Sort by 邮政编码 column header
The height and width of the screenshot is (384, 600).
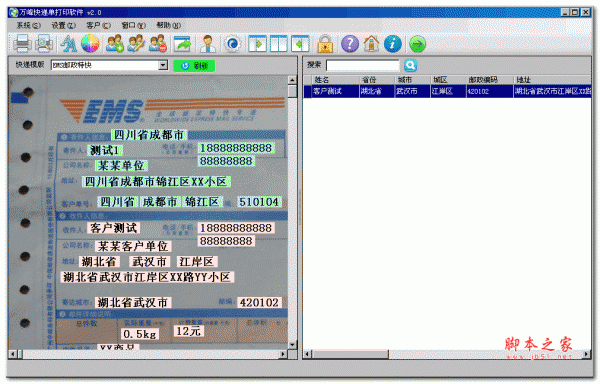click(489, 80)
